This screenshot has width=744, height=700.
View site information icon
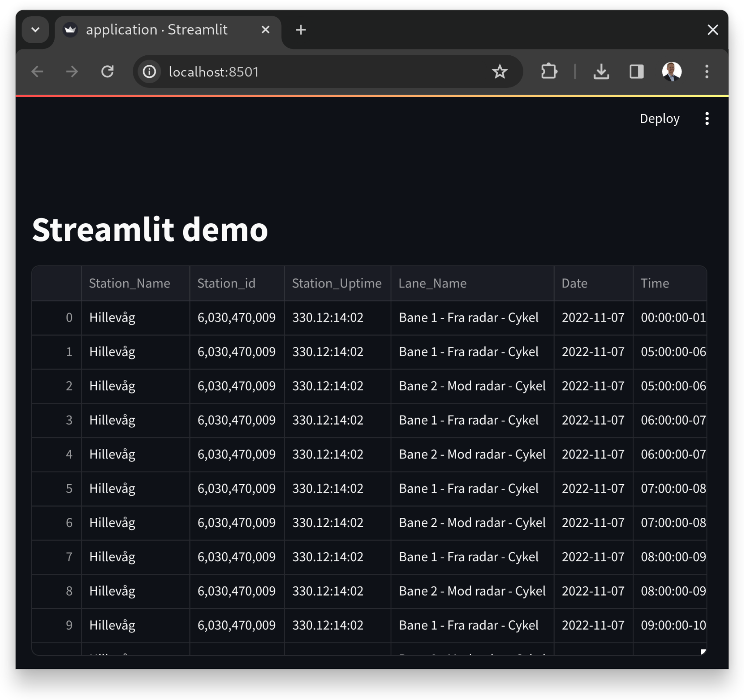(149, 72)
